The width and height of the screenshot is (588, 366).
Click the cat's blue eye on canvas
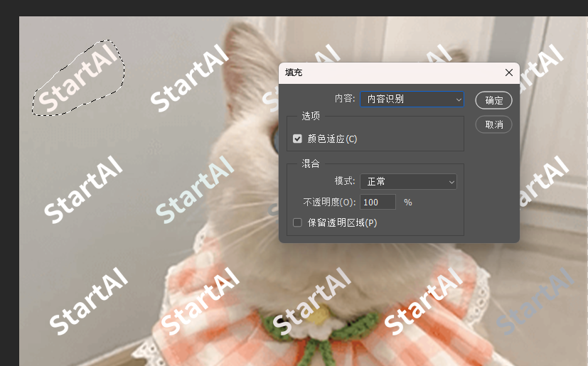[x=276, y=136]
